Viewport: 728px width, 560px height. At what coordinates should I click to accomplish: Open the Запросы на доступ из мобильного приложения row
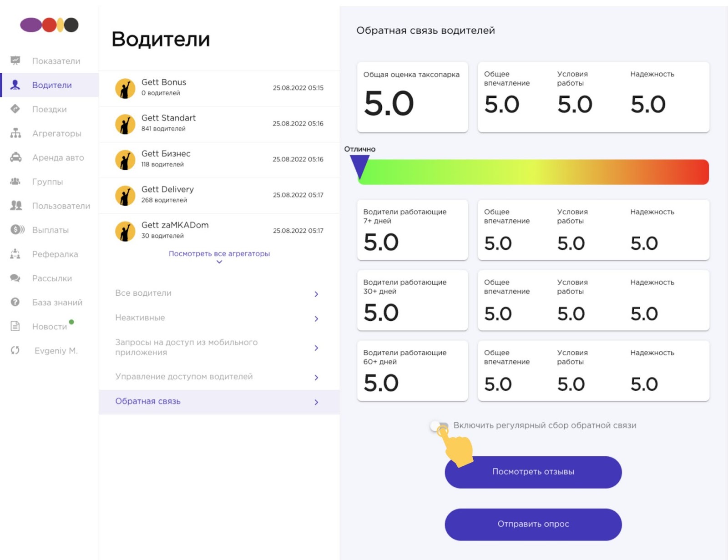pyautogui.click(x=219, y=347)
